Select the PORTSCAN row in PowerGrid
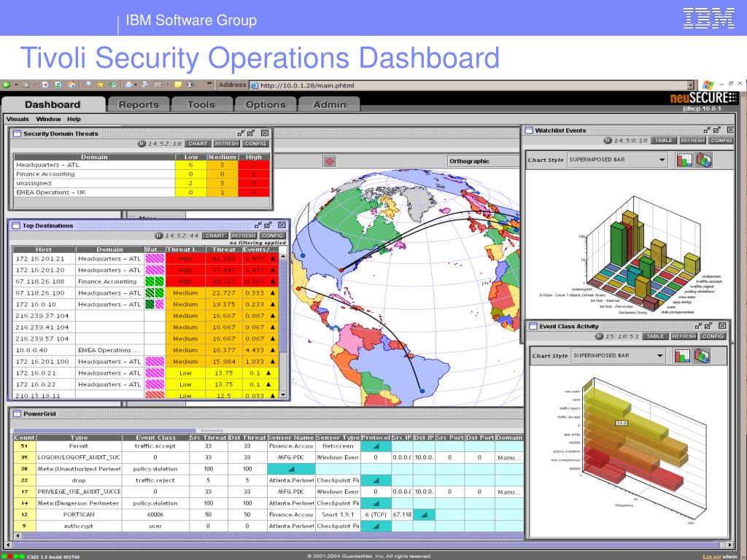 tap(268, 514)
